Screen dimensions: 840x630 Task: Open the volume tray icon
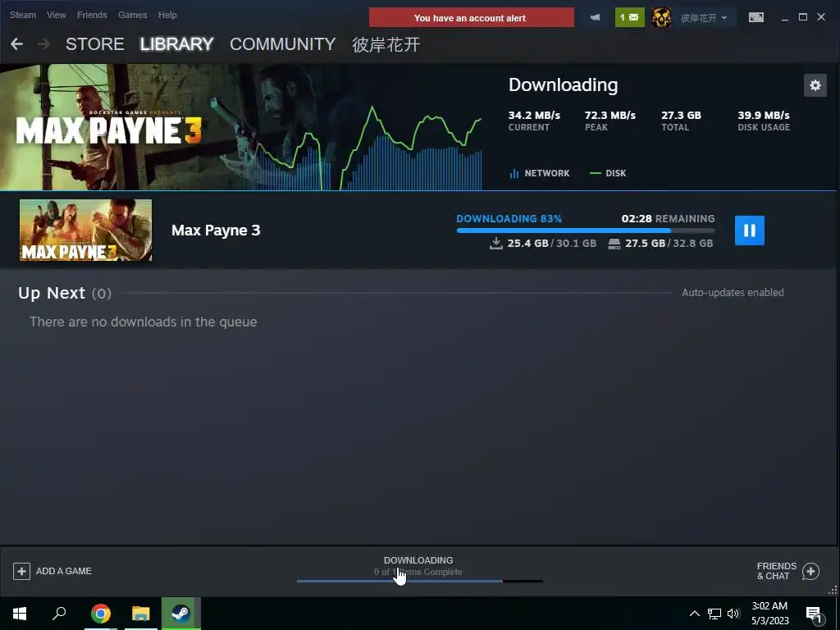(x=733, y=614)
